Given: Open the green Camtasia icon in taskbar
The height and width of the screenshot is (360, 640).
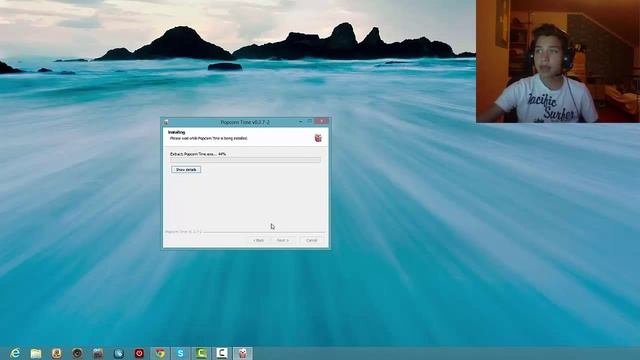Looking at the screenshot, I should click(201, 353).
